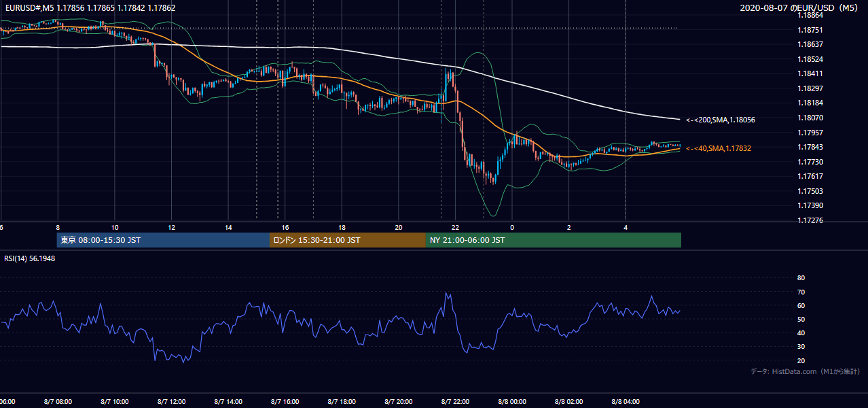Screen dimensions: 868x408
Task: Click hour tick 12 on price chart axis
Action: coord(172,228)
